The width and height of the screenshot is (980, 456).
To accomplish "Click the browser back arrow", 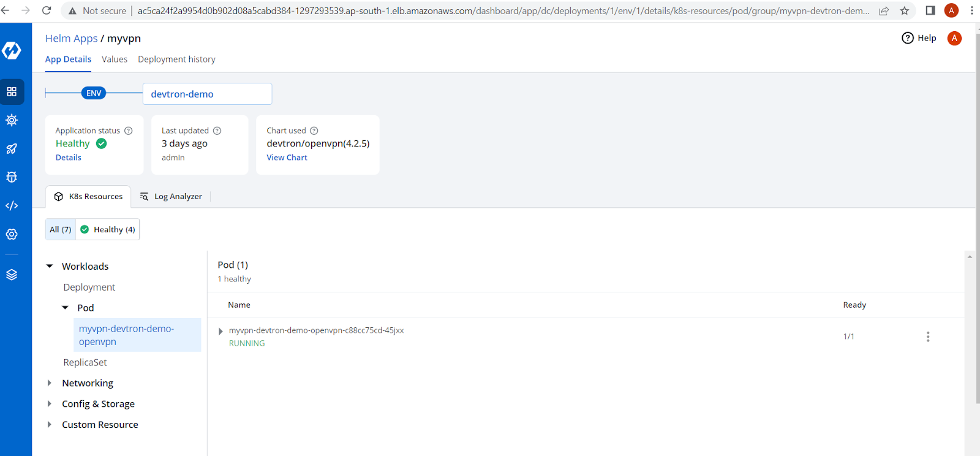I will (6, 10).
